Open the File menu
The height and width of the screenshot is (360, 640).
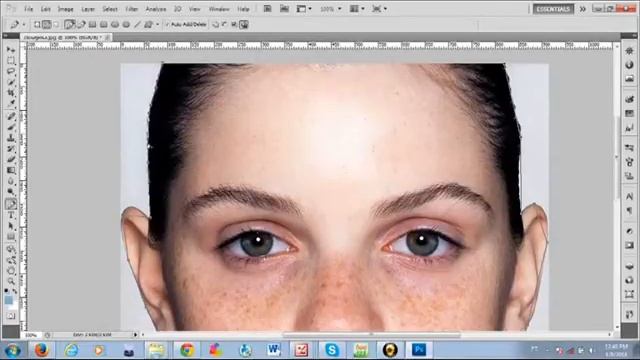click(x=28, y=9)
